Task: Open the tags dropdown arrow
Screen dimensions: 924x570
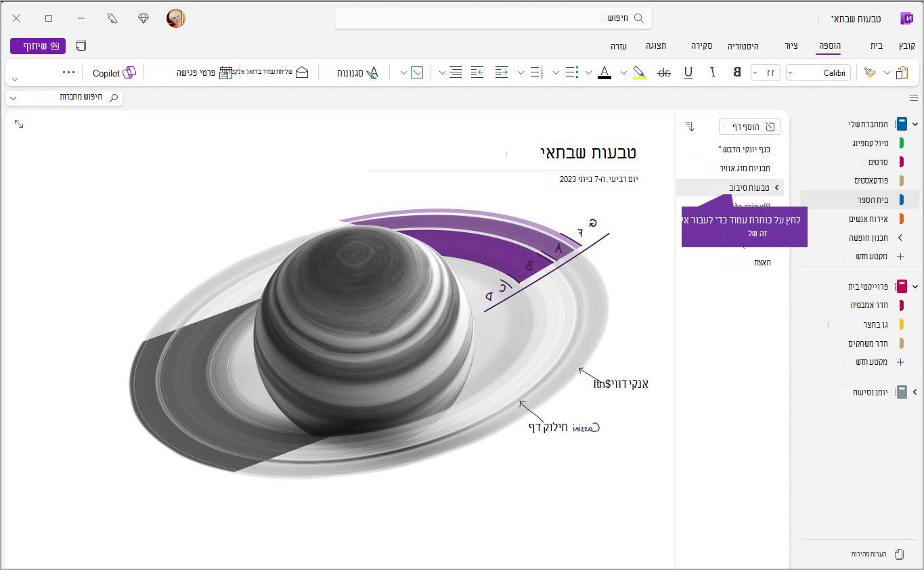Action: click(x=403, y=72)
